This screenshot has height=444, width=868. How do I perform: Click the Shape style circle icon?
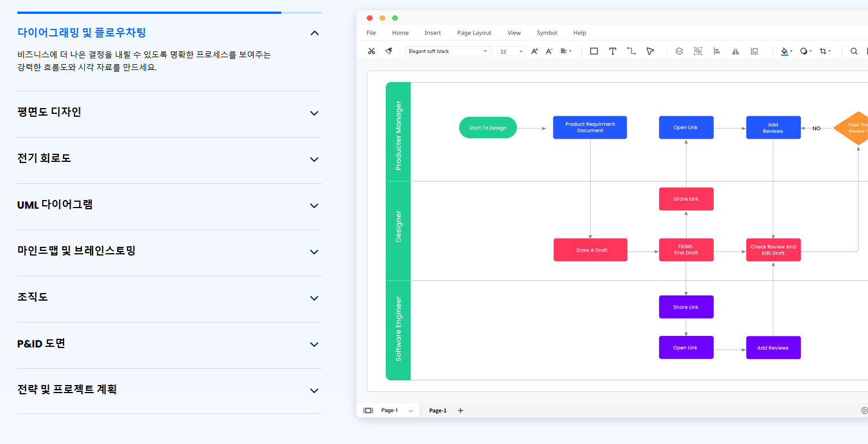pos(803,51)
